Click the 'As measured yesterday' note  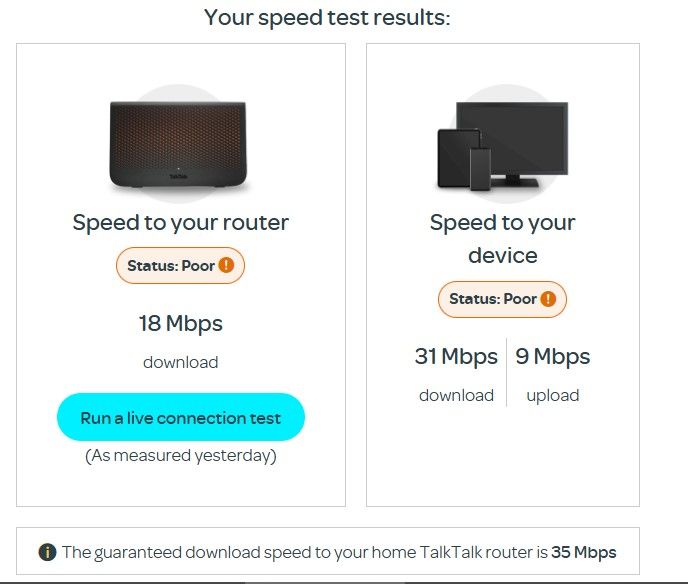[180, 456]
